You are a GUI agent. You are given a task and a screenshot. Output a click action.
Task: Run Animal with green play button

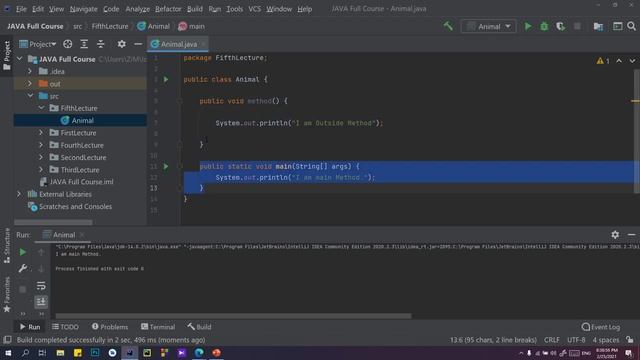pyautogui.click(x=528, y=26)
